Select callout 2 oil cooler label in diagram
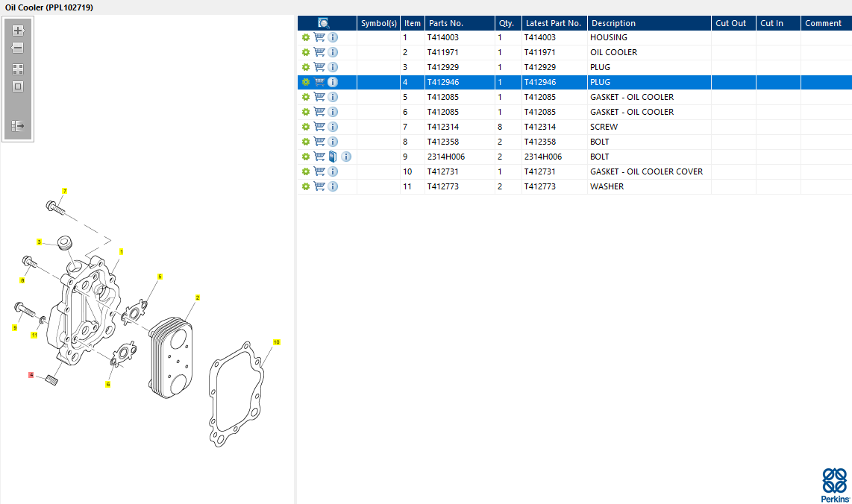Viewport: 852px width, 504px height. click(x=197, y=297)
